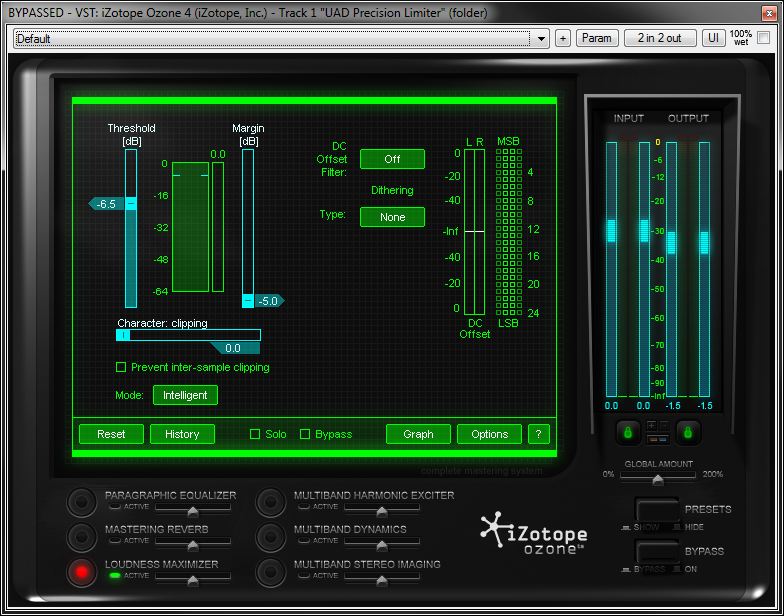Close the plugin window
Viewport: 784px width, 616px height.
click(x=769, y=12)
